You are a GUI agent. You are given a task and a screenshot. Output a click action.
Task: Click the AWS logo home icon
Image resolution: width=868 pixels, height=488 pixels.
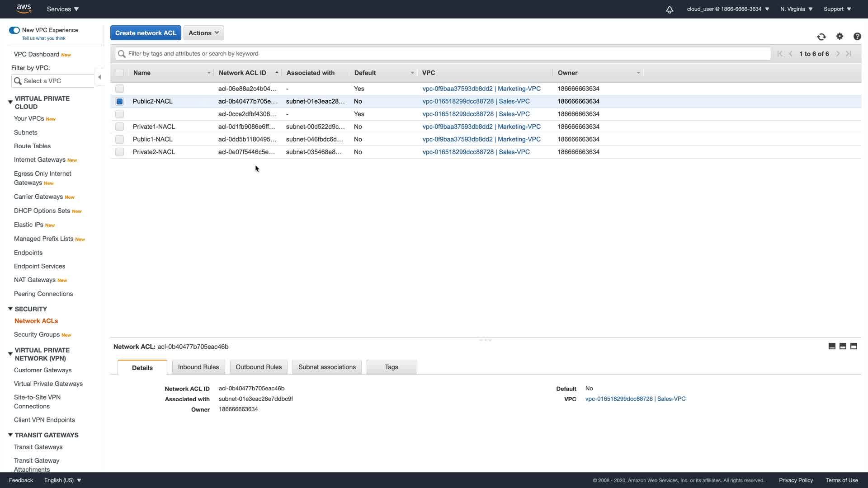(x=24, y=9)
